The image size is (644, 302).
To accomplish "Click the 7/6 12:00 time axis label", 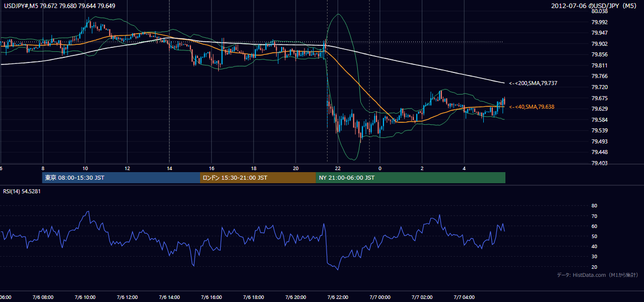I will (127, 297).
